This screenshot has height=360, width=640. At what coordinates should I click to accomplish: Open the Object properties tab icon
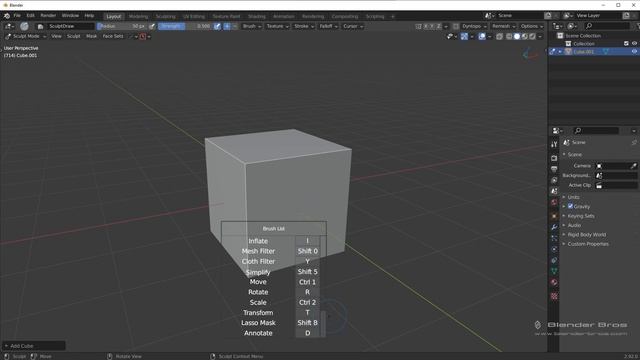(x=554, y=216)
